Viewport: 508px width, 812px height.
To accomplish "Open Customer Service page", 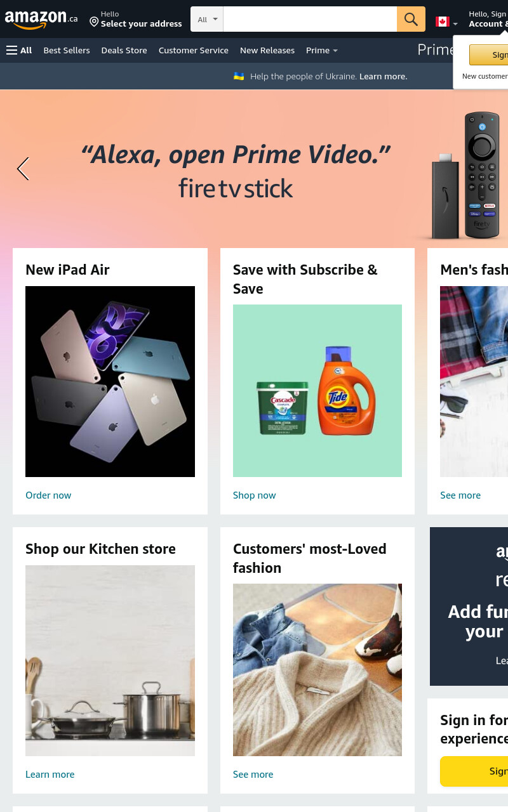I will (x=194, y=50).
